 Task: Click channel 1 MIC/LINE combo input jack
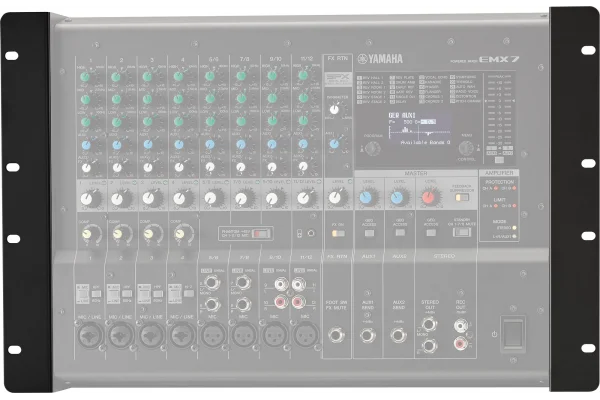[x=89, y=336]
